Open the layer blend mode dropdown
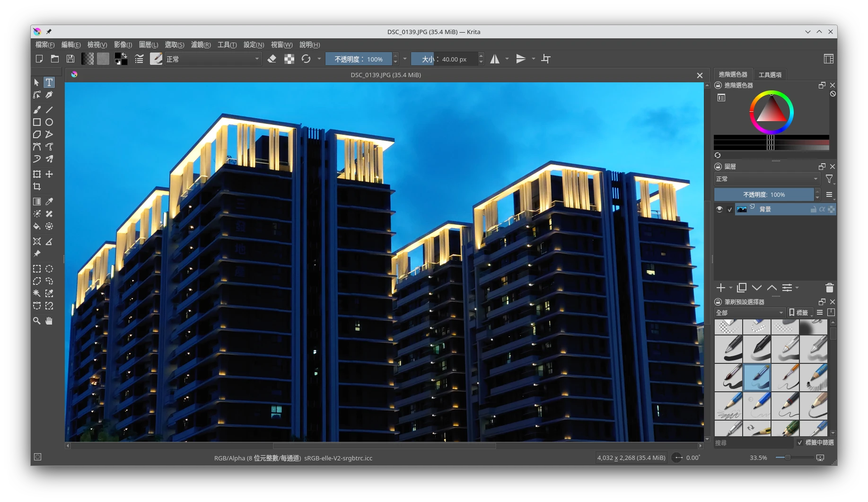Image resolution: width=868 pixels, height=502 pixels. pos(766,179)
